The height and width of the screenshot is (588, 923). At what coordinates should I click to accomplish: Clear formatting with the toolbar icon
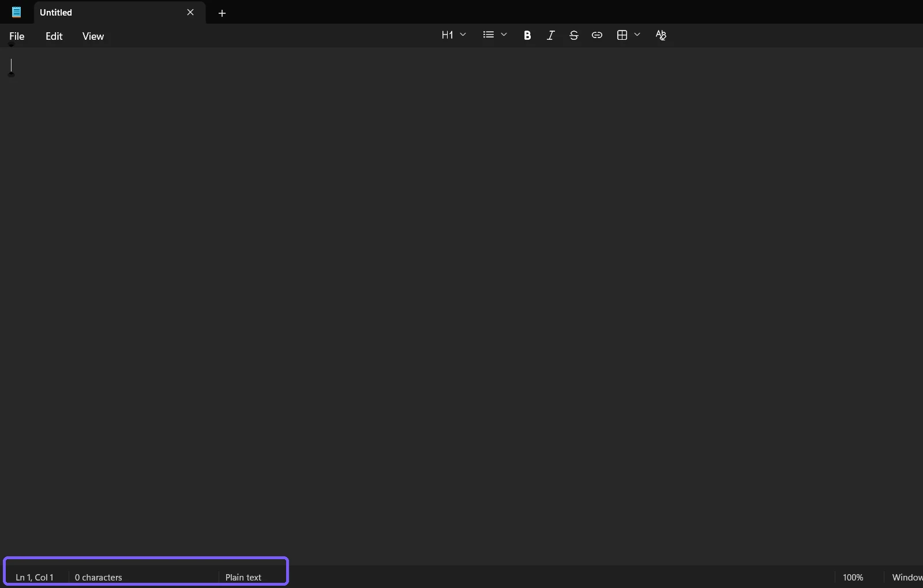click(661, 35)
